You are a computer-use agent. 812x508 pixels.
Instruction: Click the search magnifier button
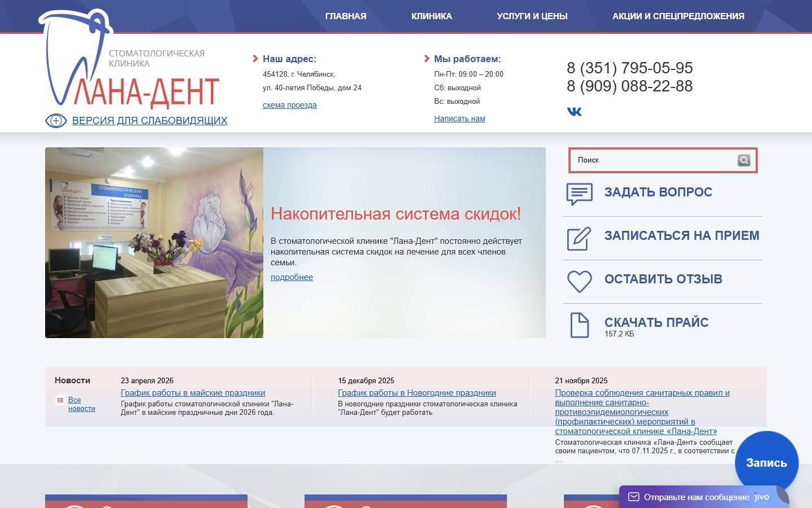744,160
